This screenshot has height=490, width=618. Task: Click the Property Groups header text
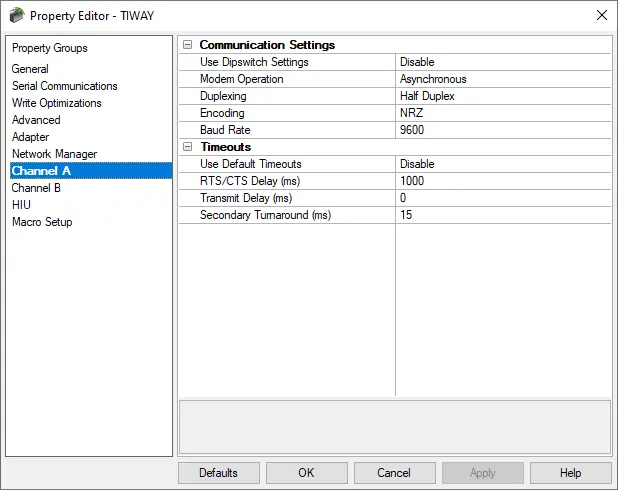coord(50,48)
